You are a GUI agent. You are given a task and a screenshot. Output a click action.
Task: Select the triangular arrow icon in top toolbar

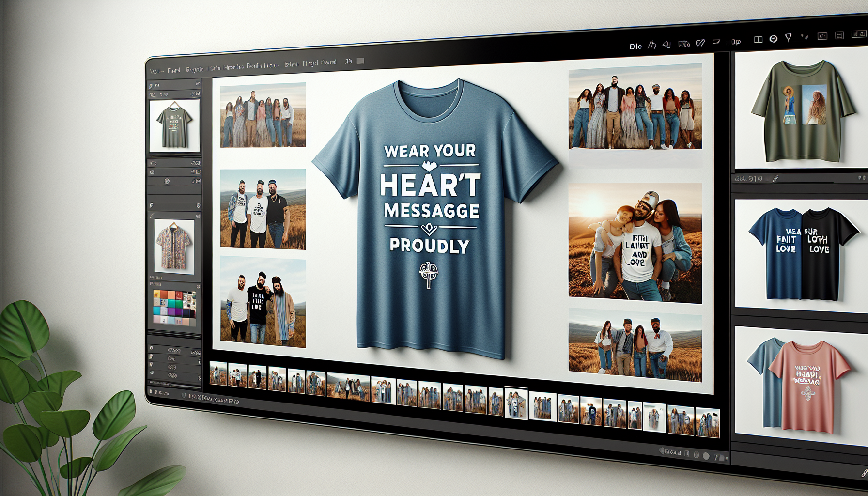[667, 45]
